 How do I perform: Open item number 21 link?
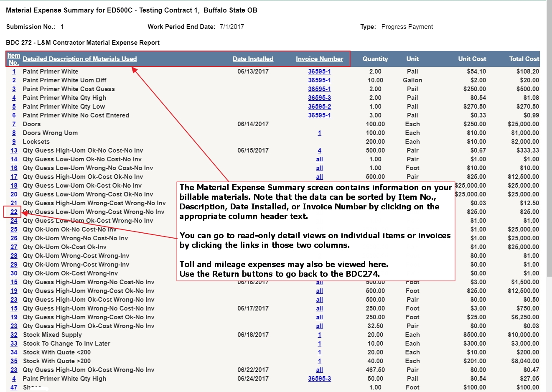[14, 203]
